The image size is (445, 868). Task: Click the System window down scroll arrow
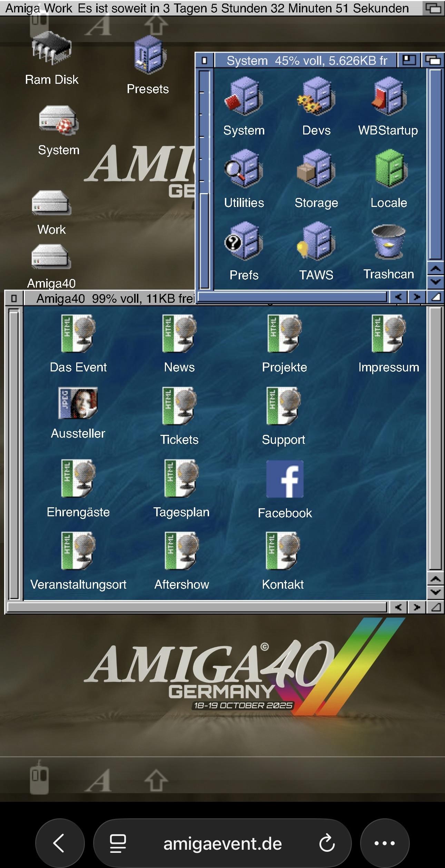(436, 282)
